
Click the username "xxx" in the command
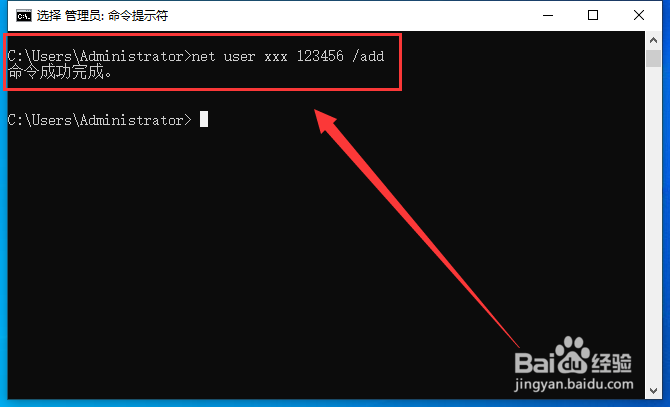276,56
